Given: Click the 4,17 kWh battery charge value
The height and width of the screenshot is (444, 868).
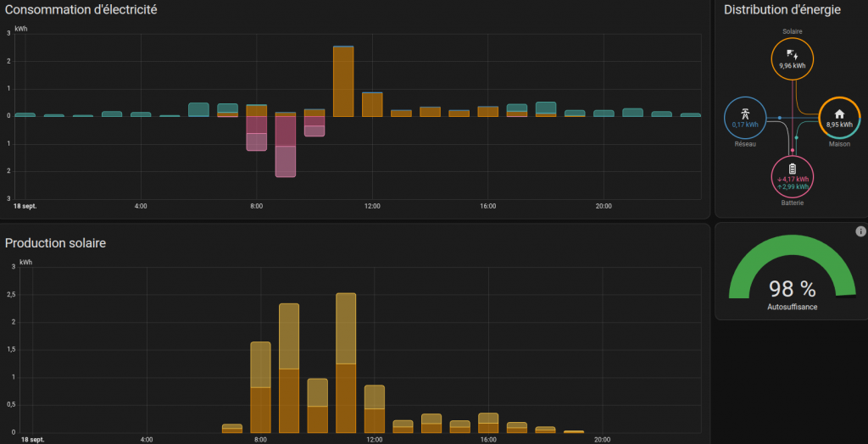Looking at the screenshot, I should pos(793,179).
